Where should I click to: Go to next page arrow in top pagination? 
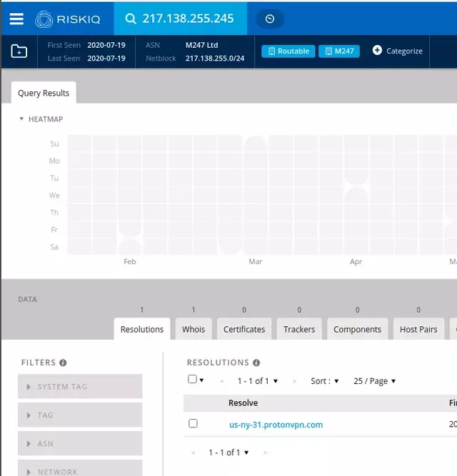pyautogui.click(x=294, y=381)
